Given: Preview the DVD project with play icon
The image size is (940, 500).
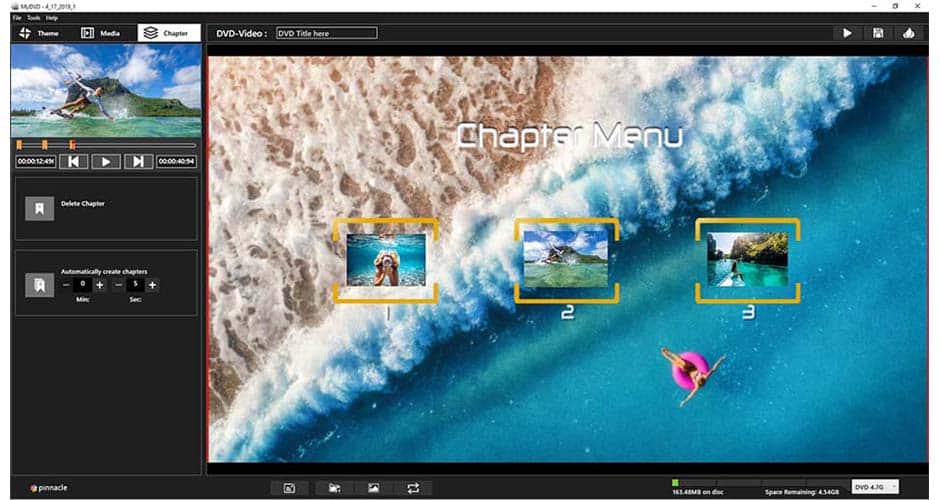Looking at the screenshot, I should pos(847,33).
